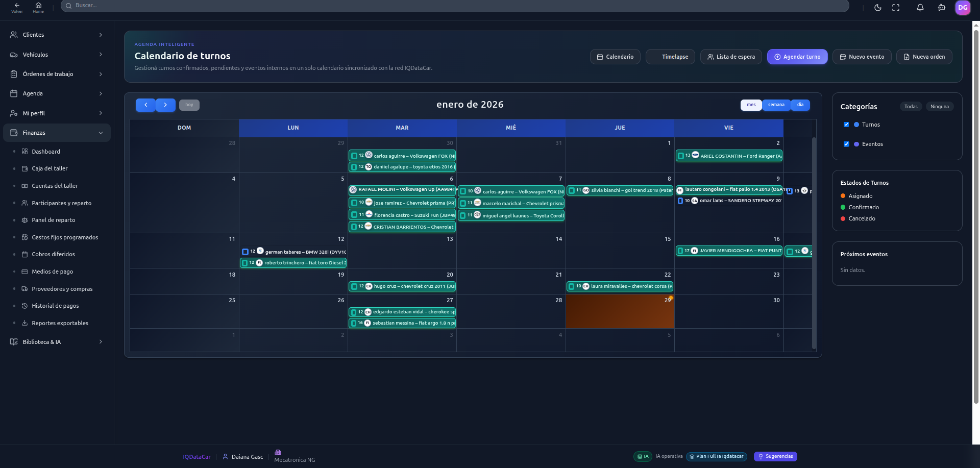The height and width of the screenshot is (468, 980).
Task: Expand the Clientes sidebar menu
Action: 56,35
